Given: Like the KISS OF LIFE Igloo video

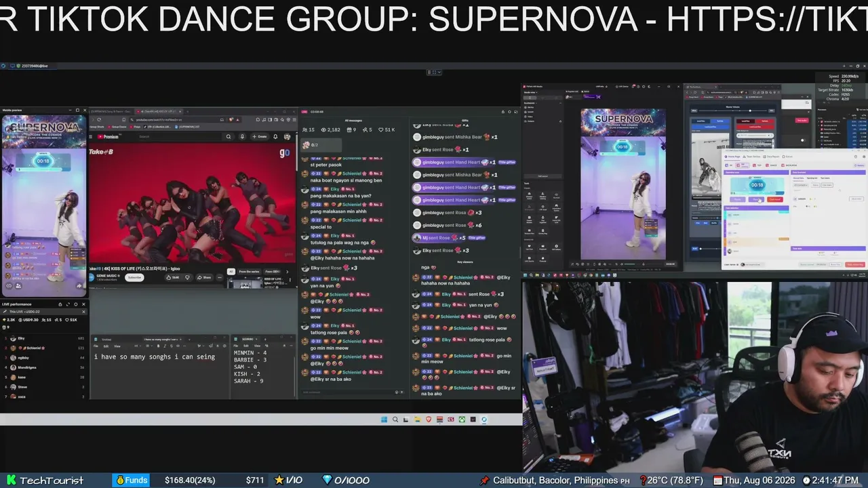Looking at the screenshot, I should (174, 277).
